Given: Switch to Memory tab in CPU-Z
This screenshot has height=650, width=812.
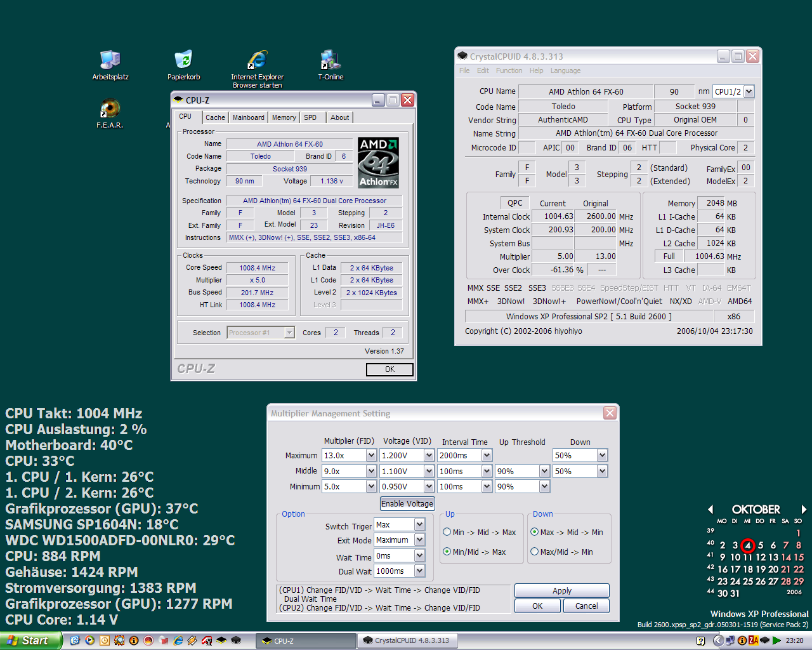Looking at the screenshot, I should tap(284, 117).
